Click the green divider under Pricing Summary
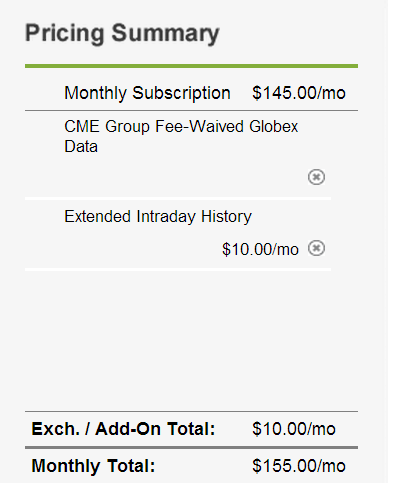 click(191, 66)
